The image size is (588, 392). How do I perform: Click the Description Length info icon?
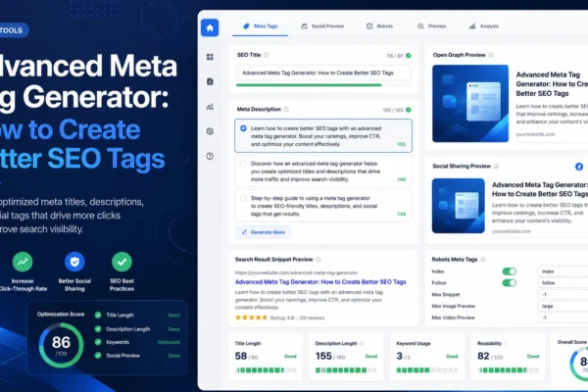(362, 343)
